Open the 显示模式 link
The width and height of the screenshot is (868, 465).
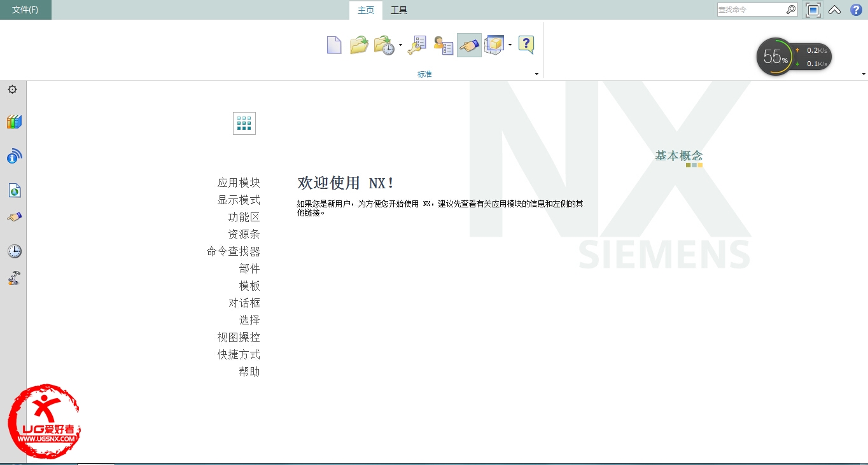(239, 200)
